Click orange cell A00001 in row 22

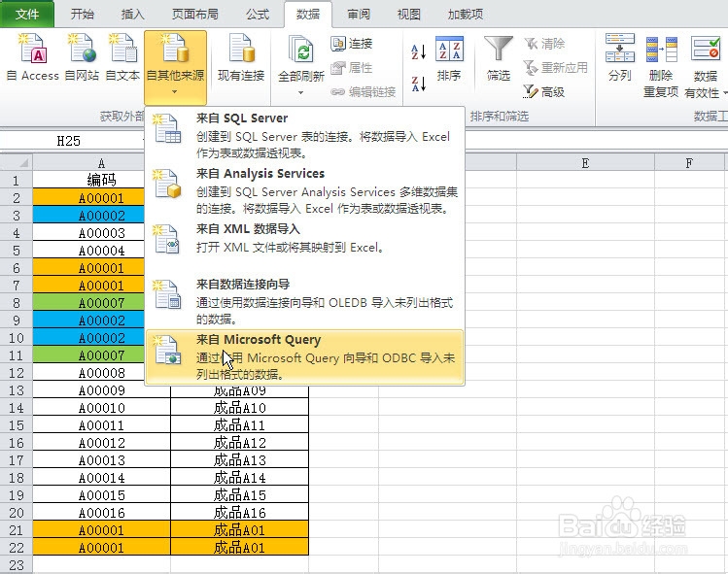102,548
